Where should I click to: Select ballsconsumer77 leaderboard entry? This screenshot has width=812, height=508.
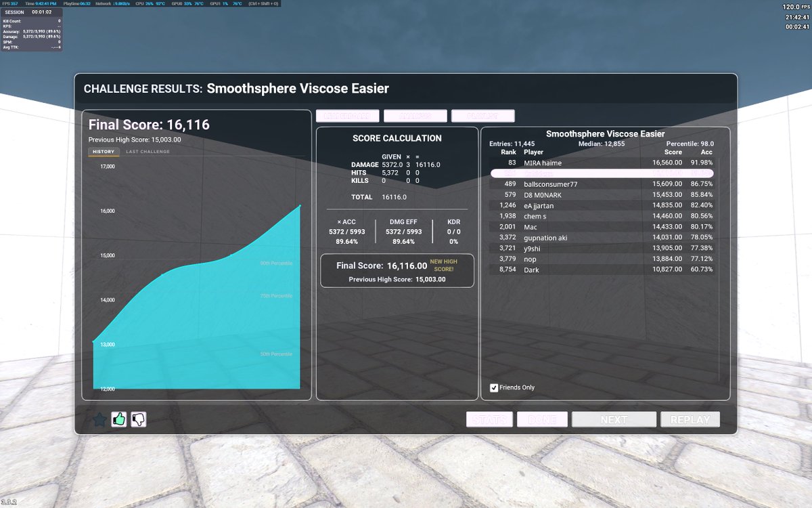tap(602, 184)
